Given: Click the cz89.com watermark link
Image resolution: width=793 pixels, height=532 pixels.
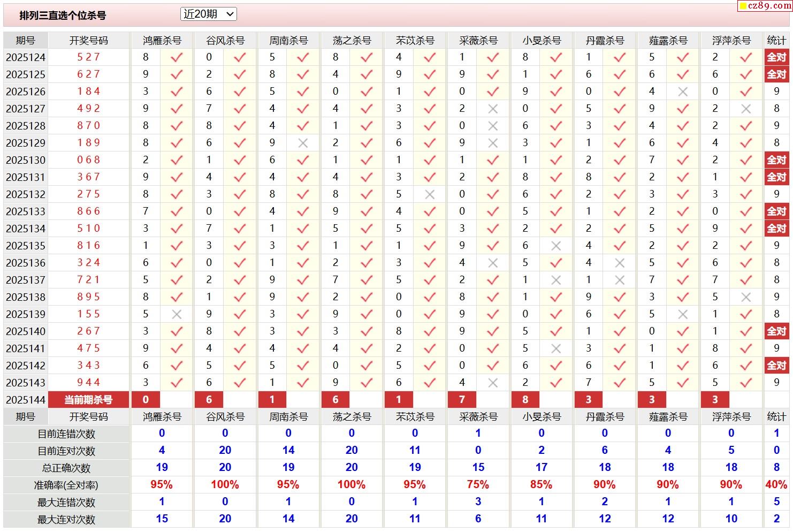Looking at the screenshot, I should click(765, 6).
